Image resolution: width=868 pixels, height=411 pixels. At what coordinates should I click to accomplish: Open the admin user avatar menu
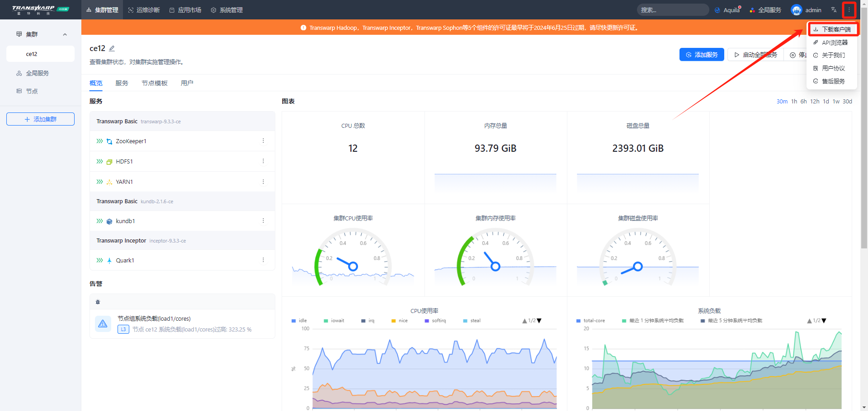pos(806,10)
